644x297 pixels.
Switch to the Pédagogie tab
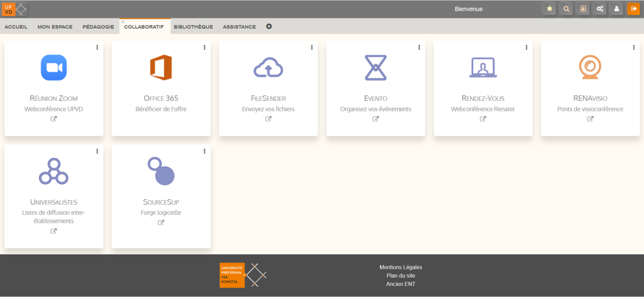click(98, 27)
